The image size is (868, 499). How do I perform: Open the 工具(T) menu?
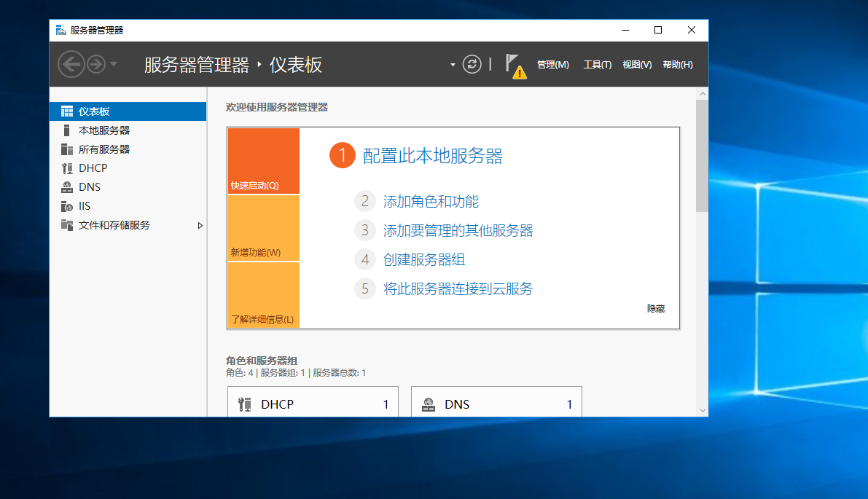[x=598, y=65]
